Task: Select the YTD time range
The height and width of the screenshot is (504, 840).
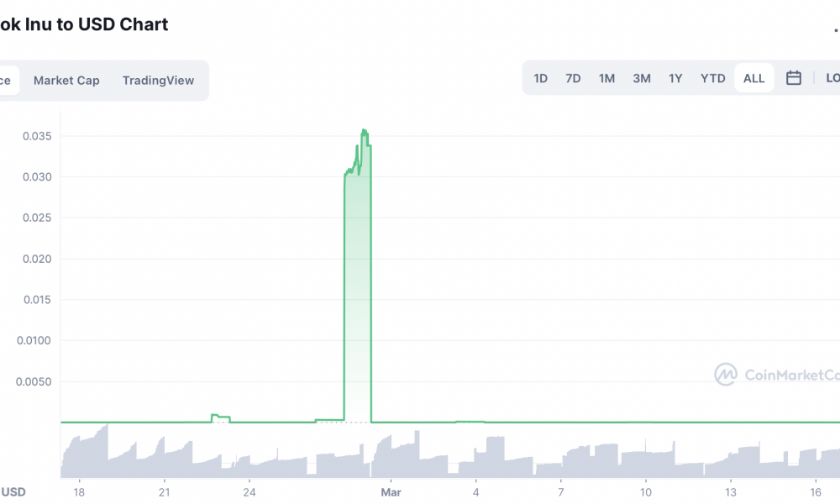Action: point(712,78)
